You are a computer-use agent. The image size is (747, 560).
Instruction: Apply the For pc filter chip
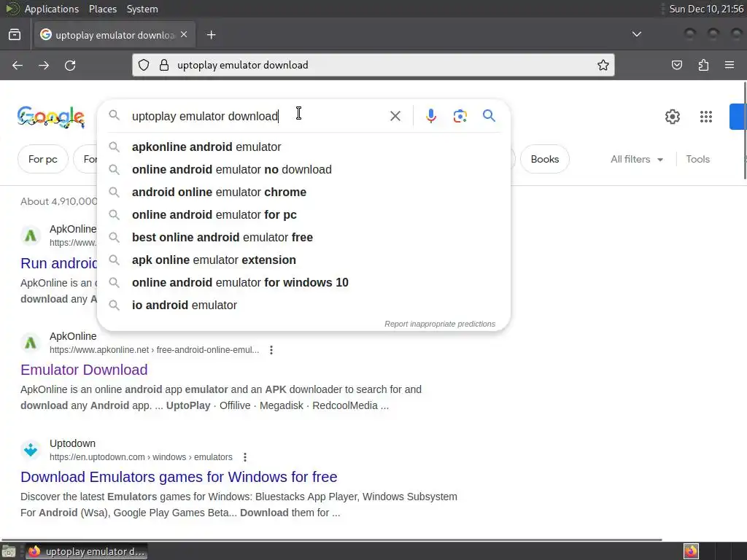click(x=43, y=159)
